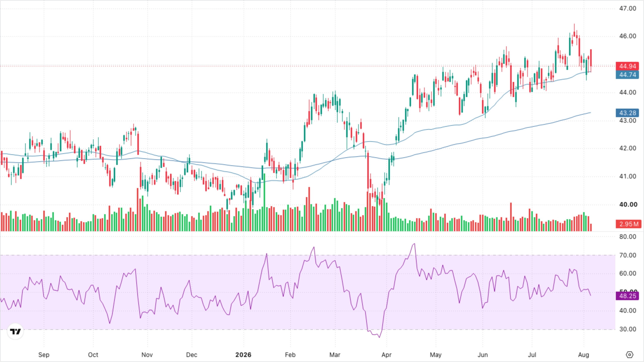
Task: Click the TradingView logo icon
Action: pos(15,332)
